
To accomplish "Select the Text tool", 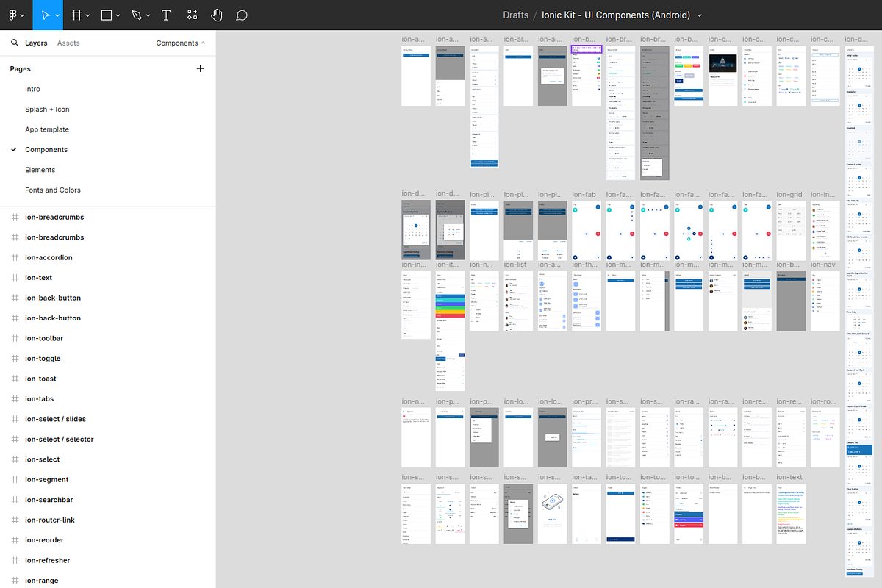I will pos(166,15).
